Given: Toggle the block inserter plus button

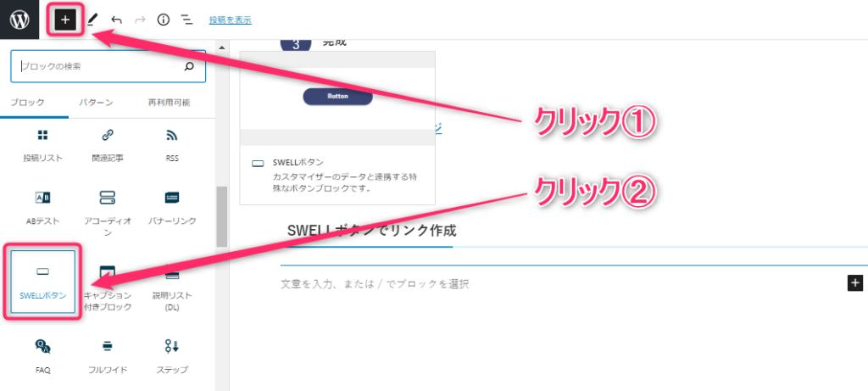Looking at the screenshot, I should (64, 20).
